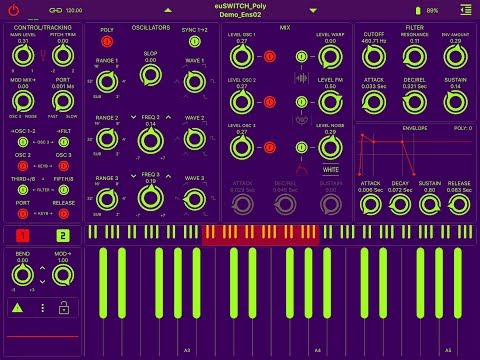Click the filter CUTOFF knob
The width and height of the screenshot is (480, 360).
374,56
